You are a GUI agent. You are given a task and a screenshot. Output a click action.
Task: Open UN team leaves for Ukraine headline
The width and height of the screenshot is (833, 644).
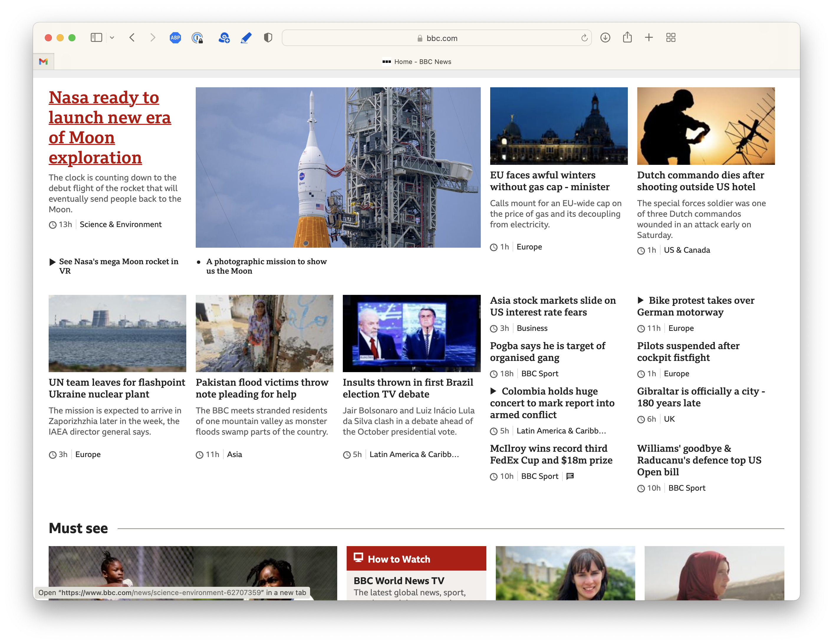[117, 388]
